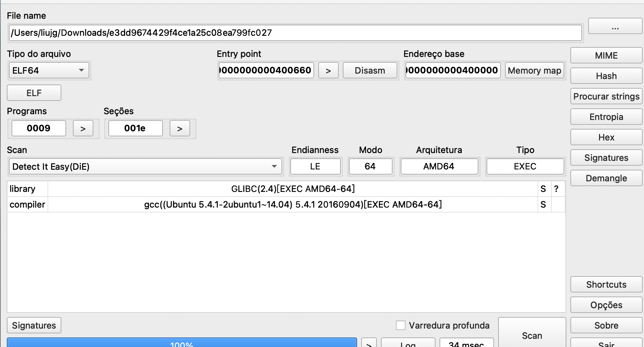Click the arrow button next to Entry point

pos(328,71)
